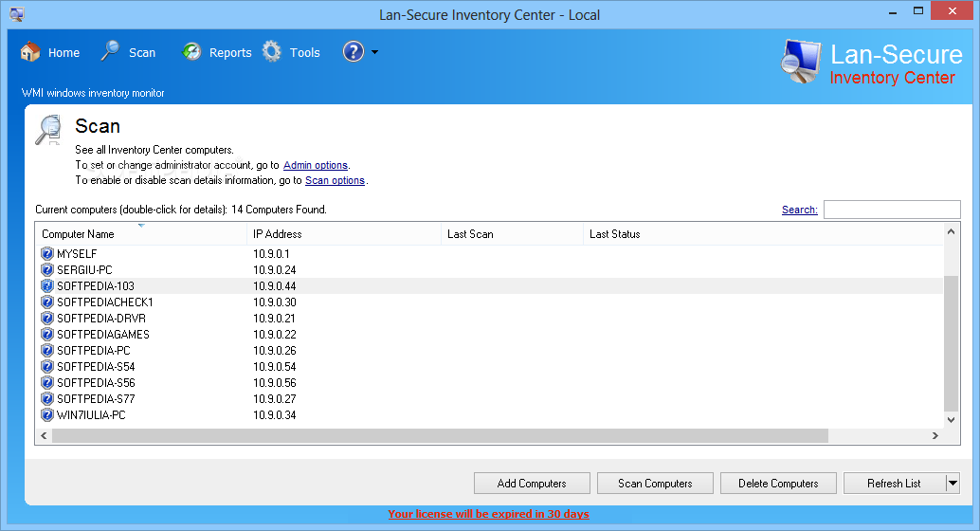
Task: Select the SOFTPEDIA-PC computer name
Action: tap(94, 350)
